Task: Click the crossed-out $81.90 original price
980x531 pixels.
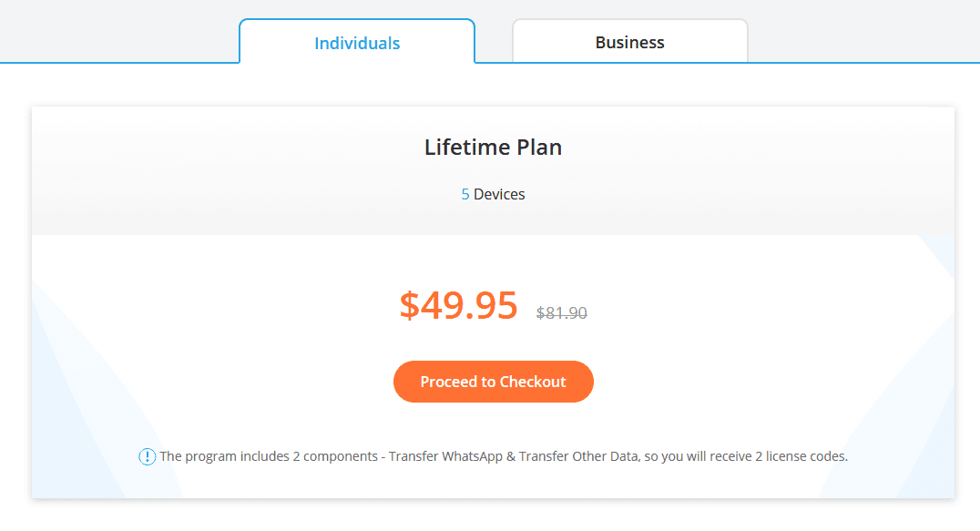Action: click(561, 313)
